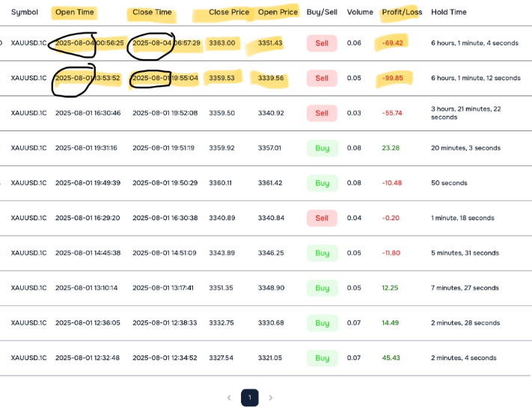Click Buy badge in the -10.48 row
The height and width of the screenshot is (413, 532).
(x=322, y=183)
